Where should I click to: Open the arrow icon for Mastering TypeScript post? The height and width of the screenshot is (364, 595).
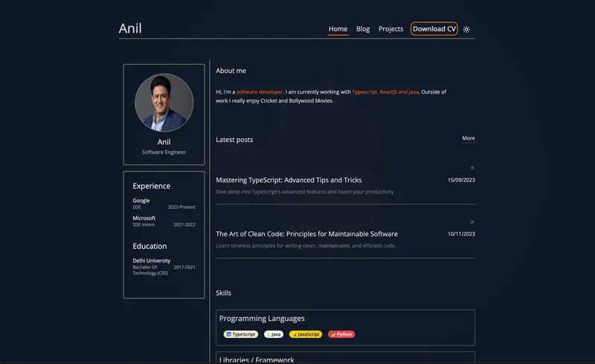click(x=472, y=169)
